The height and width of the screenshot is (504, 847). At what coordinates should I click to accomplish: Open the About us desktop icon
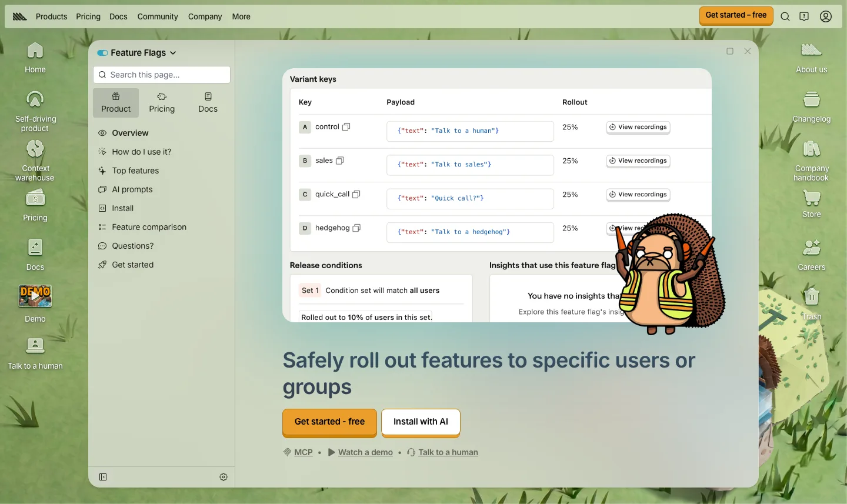812,58
